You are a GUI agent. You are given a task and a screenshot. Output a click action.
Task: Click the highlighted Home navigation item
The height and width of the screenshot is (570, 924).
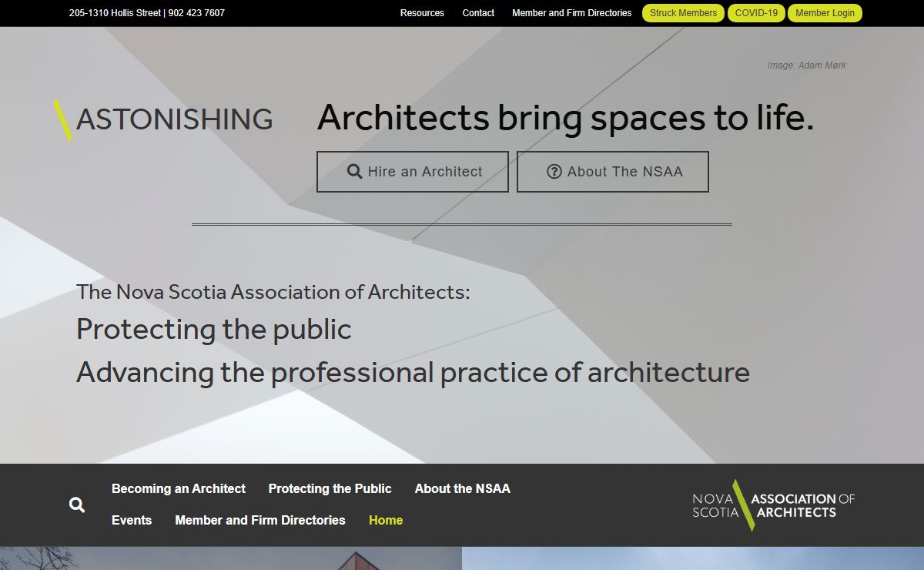(x=386, y=520)
